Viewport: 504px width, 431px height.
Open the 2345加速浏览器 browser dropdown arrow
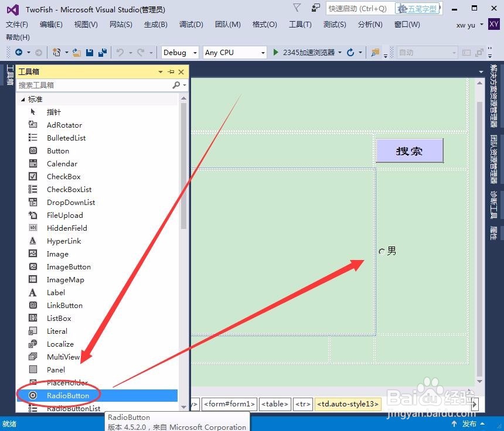click(340, 52)
